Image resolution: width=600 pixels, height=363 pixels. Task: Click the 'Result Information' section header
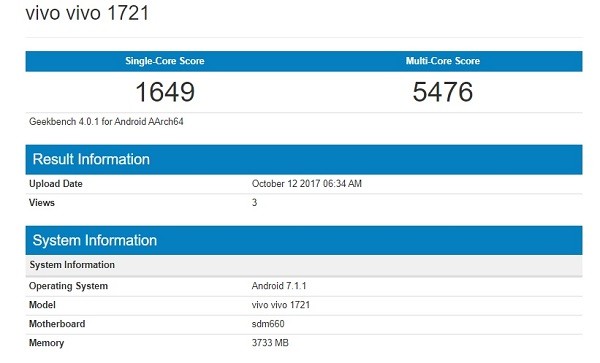[x=304, y=160]
